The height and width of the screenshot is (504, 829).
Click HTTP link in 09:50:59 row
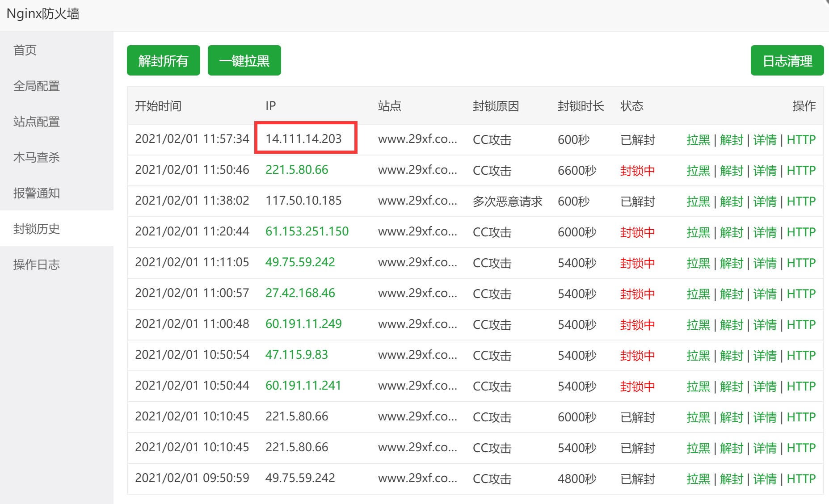pyautogui.click(x=801, y=479)
